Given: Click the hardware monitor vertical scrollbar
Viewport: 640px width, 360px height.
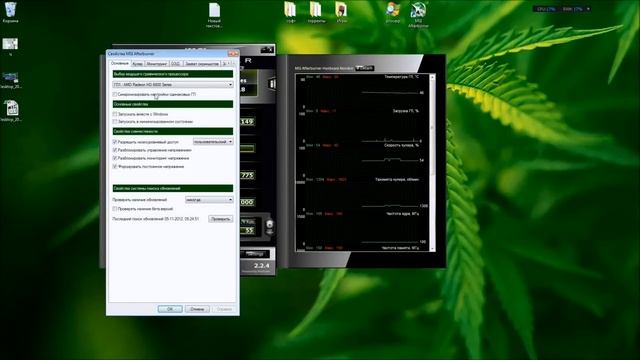Looking at the screenshot, I should tap(432, 163).
